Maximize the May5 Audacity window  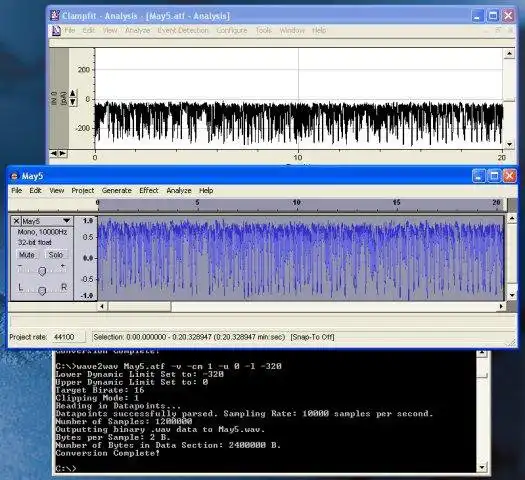494,176
